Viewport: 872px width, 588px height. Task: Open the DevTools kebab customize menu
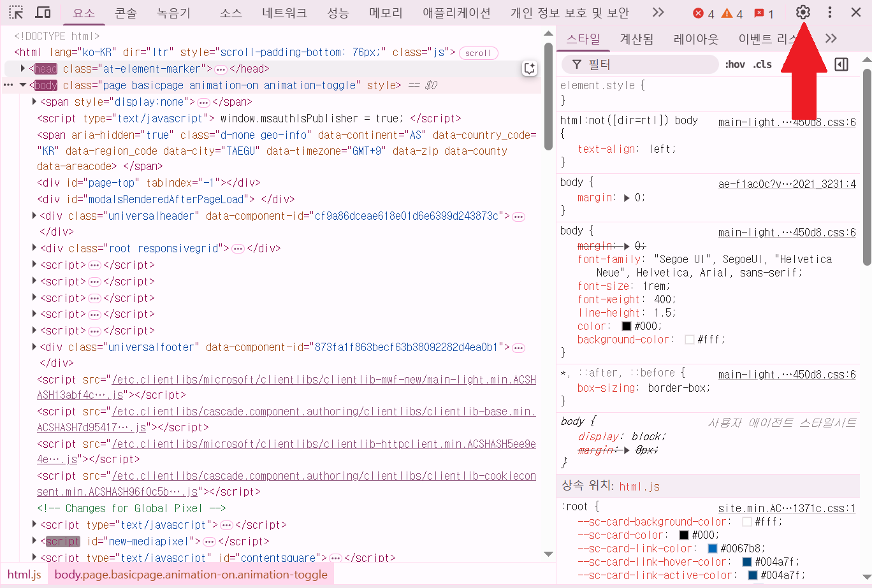[x=829, y=13]
